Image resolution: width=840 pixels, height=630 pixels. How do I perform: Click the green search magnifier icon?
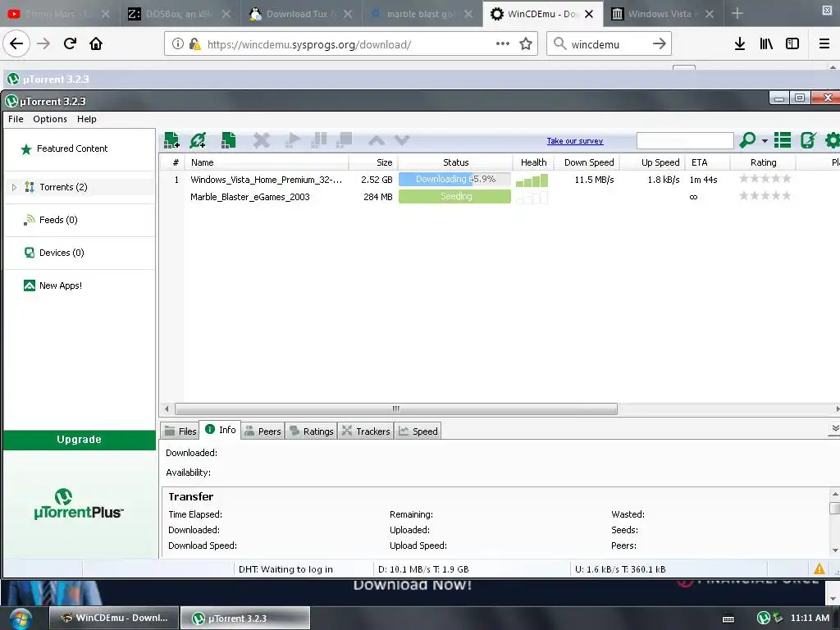click(x=746, y=140)
